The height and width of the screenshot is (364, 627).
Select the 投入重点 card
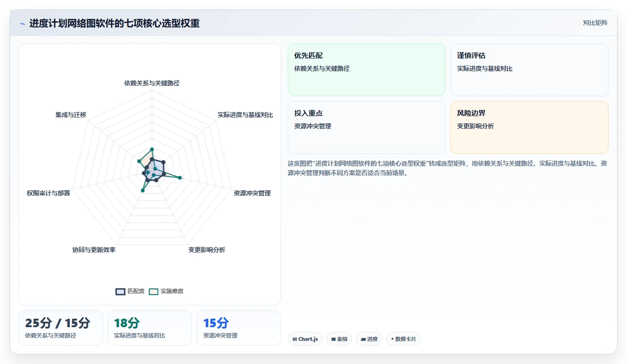point(367,127)
